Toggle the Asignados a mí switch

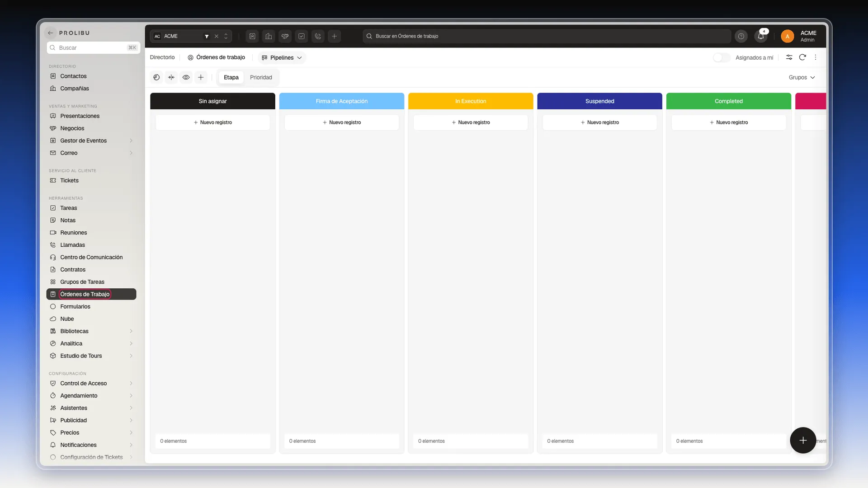[722, 57]
